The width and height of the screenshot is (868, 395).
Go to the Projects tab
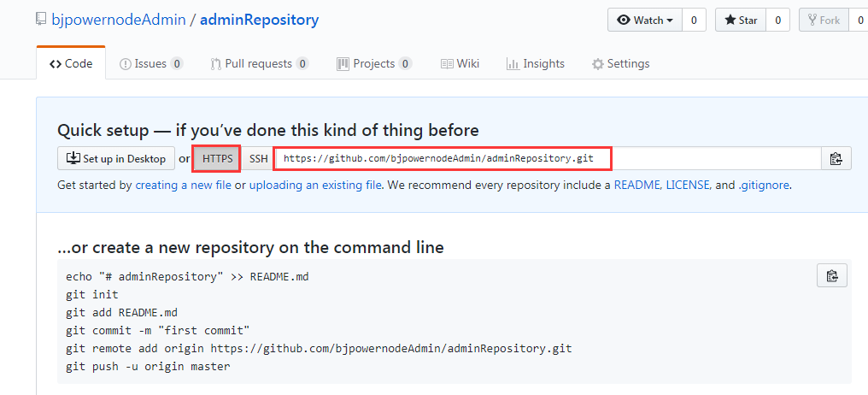[x=374, y=64]
